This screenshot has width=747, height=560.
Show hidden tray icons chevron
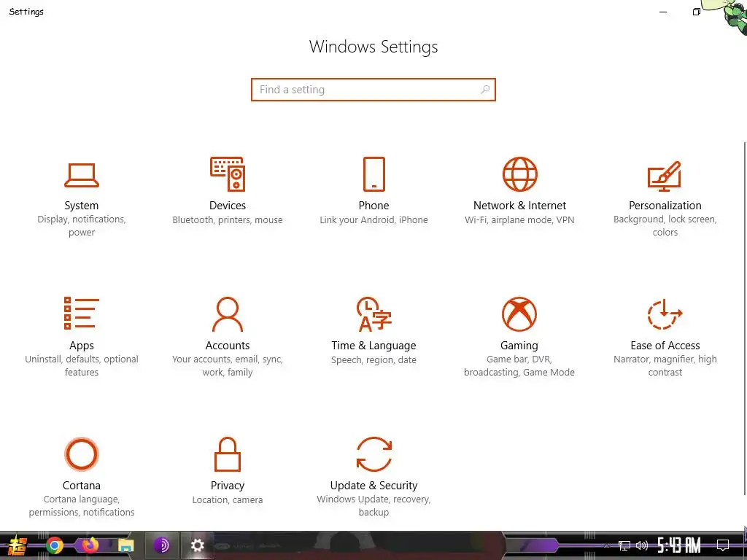point(606,545)
